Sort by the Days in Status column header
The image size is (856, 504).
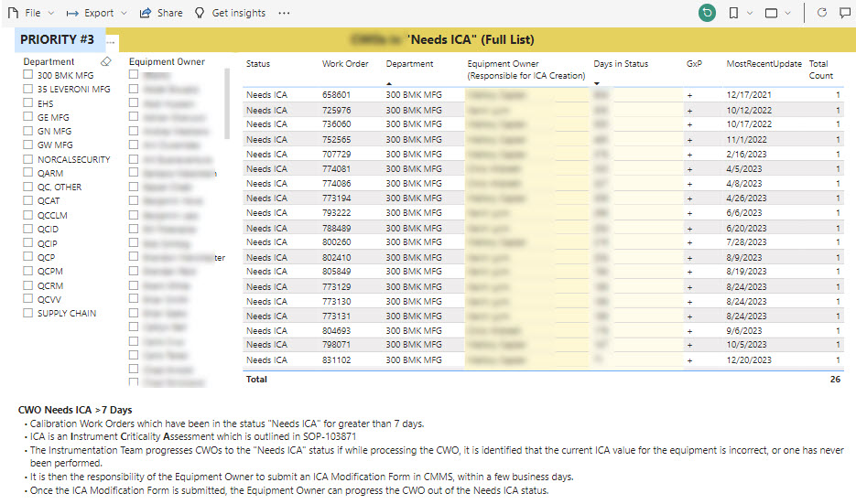click(x=621, y=64)
